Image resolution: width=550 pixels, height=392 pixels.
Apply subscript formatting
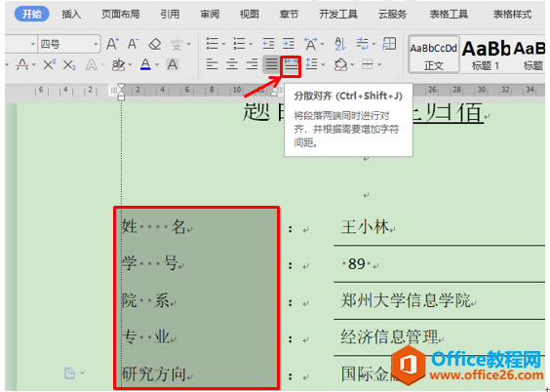pos(69,65)
